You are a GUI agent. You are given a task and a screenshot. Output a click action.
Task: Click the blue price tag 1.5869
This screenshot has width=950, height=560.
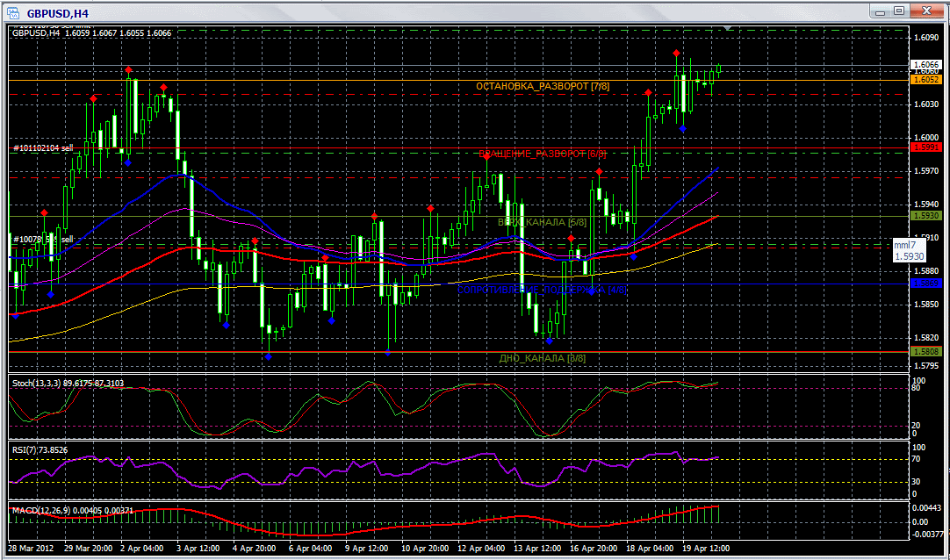[925, 284]
